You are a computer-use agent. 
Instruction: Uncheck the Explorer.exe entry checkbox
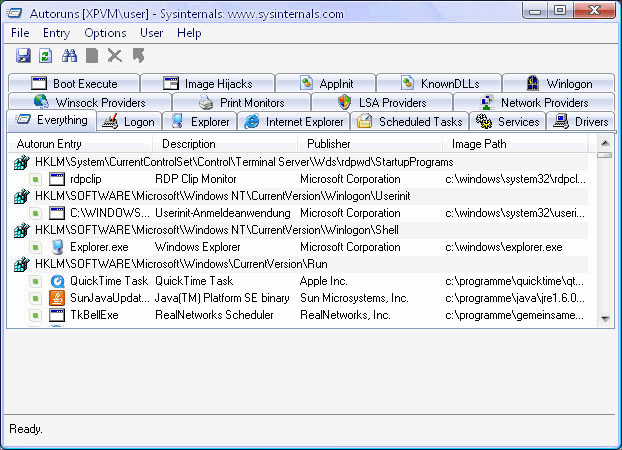pos(35,248)
